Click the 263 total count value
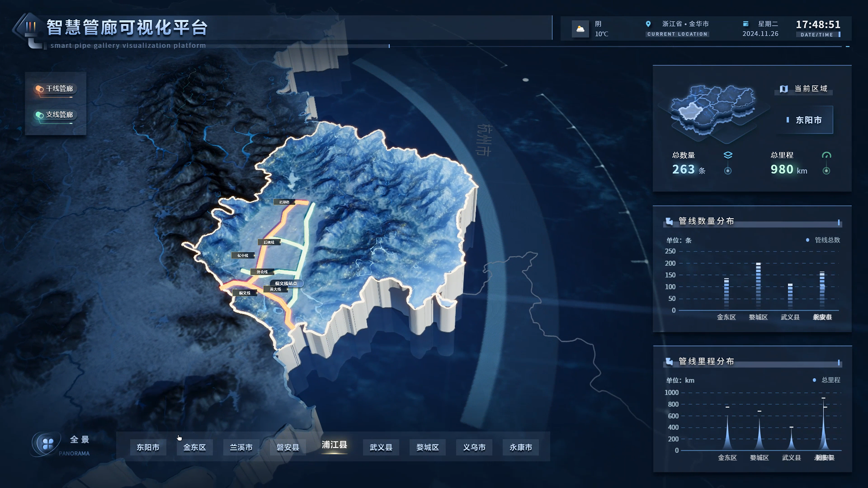Viewport: 868px width, 488px height. [684, 169]
